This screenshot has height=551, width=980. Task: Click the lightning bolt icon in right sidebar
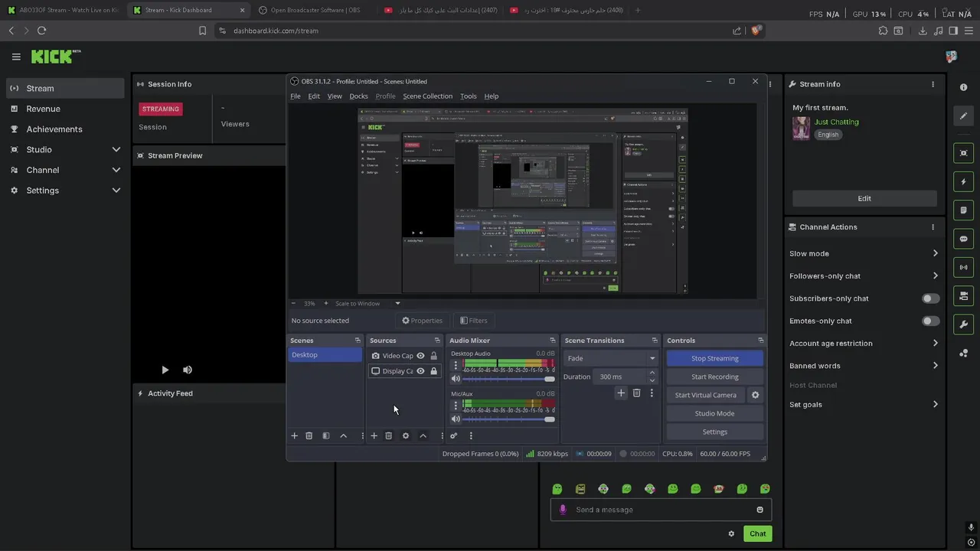963,182
